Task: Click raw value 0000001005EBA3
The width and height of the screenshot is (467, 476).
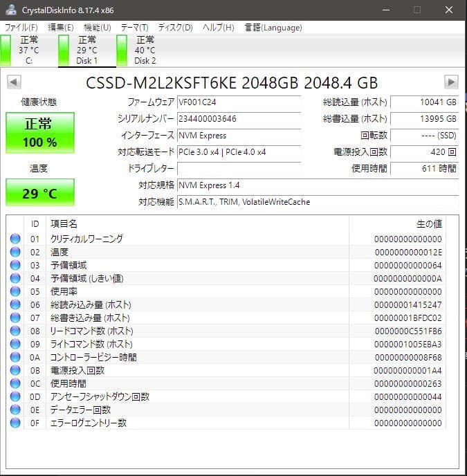Action: coord(408,345)
